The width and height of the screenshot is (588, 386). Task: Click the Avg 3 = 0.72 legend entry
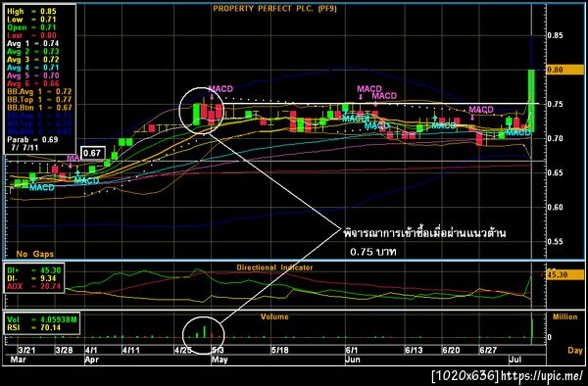pyautogui.click(x=33, y=60)
